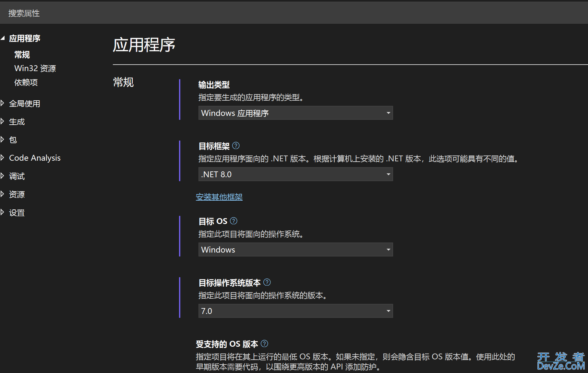Open the 7.0 OS version dropdown
Image resolution: width=588 pixels, height=373 pixels.
295,311
